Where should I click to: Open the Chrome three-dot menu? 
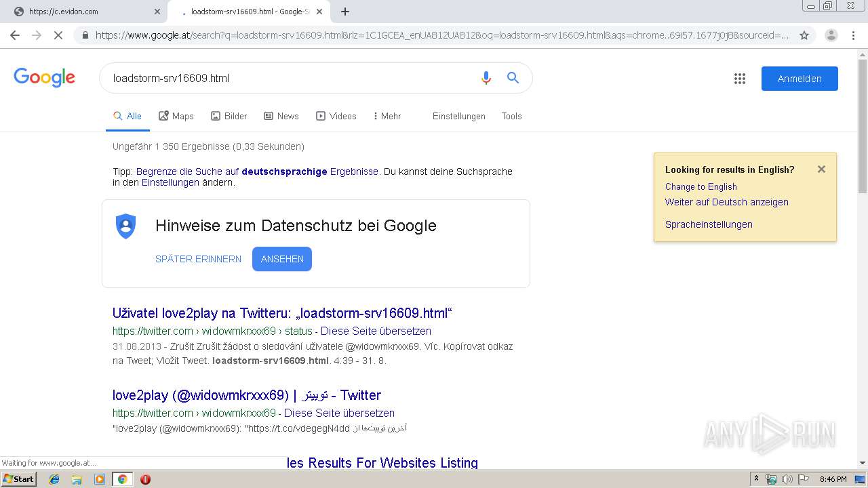tap(854, 35)
